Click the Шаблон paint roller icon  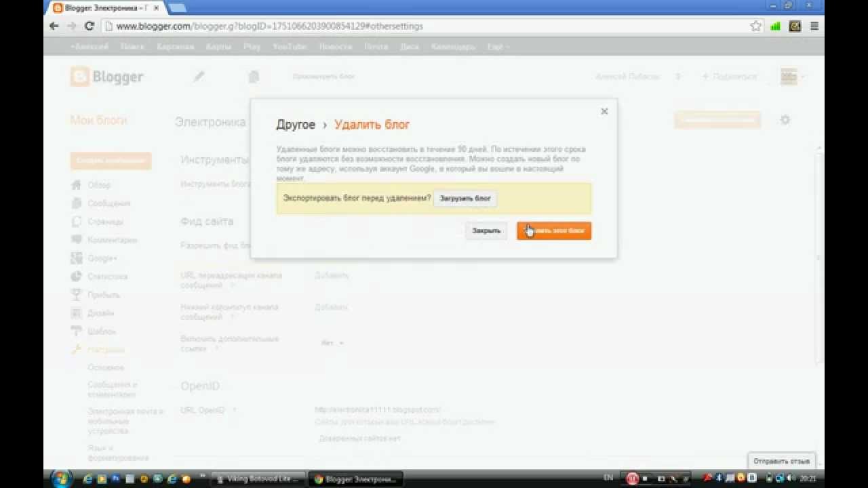pyautogui.click(x=76, y=331)
